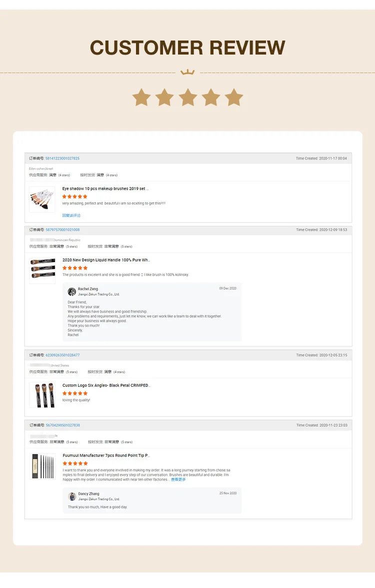
Task: Click Rachel Zeng's profile avatar
Action: pos(72,291)
